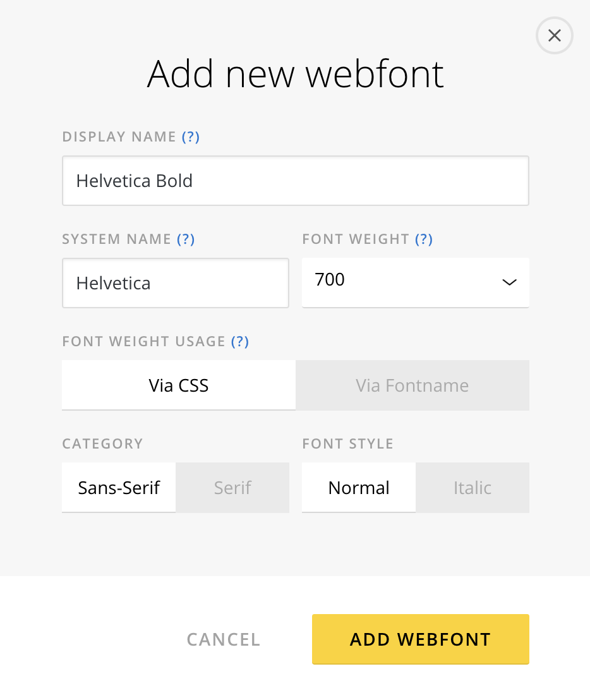Show help for System Name
Screen dimensions: 590x700
(x=186, y=239)
